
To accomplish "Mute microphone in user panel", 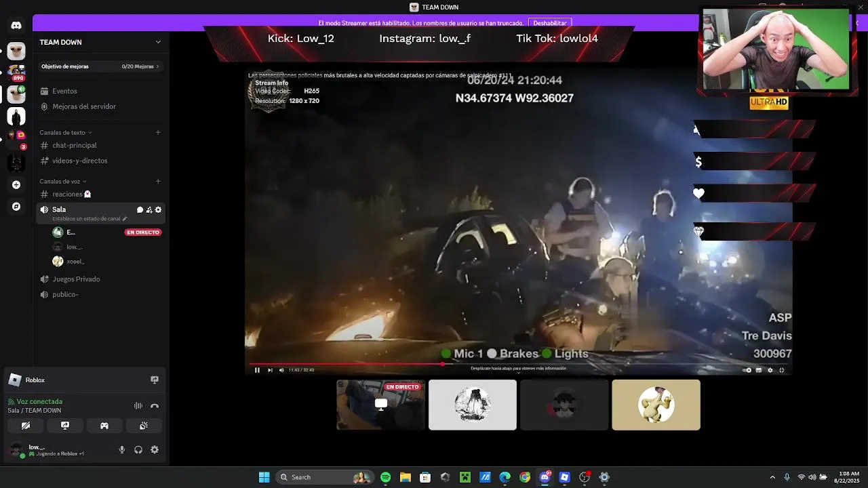I will tap(122, 449).
